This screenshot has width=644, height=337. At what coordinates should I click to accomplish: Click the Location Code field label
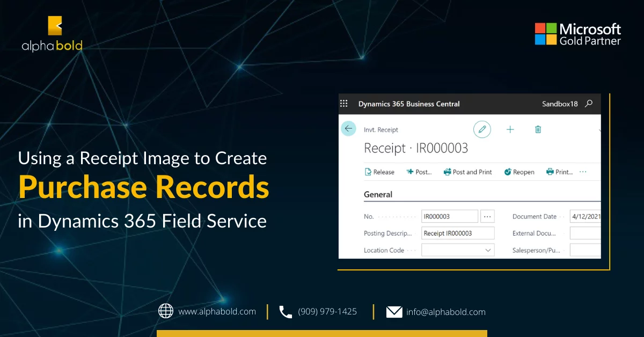pyautogui.click(x=384, y=250)
